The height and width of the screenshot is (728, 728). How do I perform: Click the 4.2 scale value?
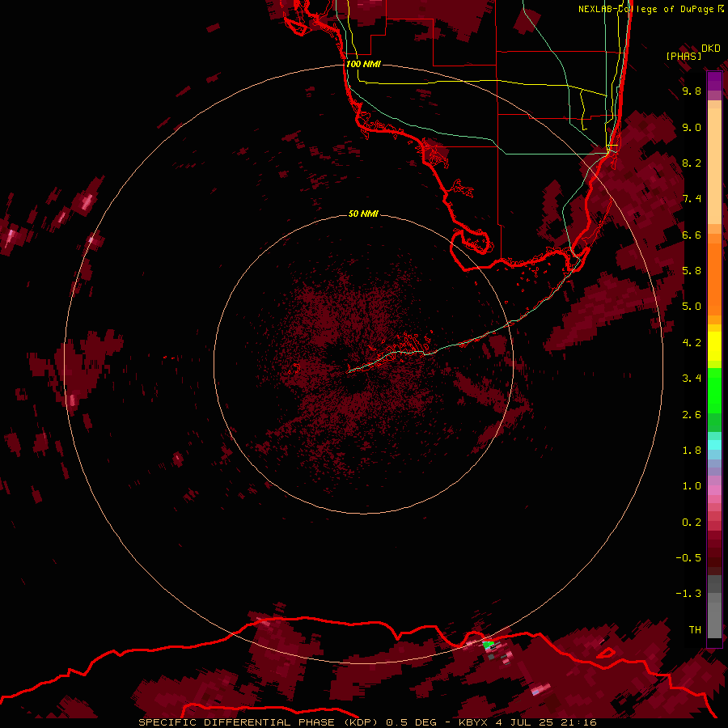pyautogui.click(x=692, y=343)
